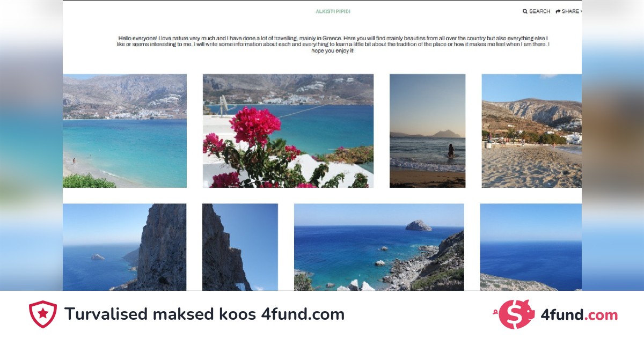The height and width of the screenshot is (338, 644).
Task: Open the ALKISTI PIPIDI title link
Action: pos(333,11)
